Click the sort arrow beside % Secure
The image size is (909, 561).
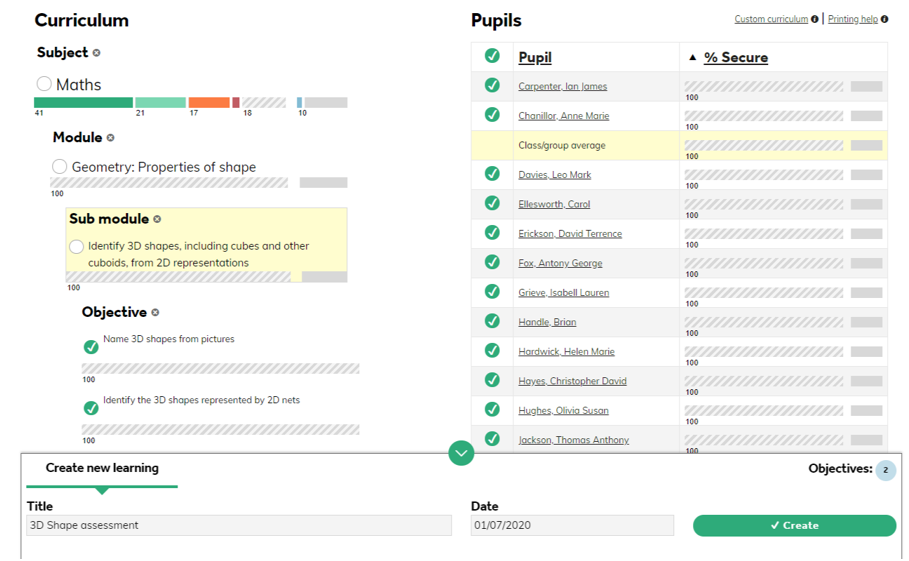coord(692,57)
